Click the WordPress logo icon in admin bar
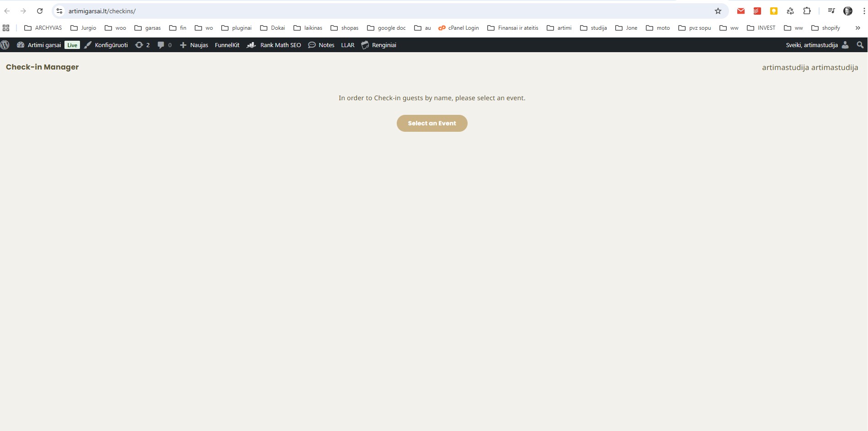Viewport: 868px width, 431px height. (5, 45)
